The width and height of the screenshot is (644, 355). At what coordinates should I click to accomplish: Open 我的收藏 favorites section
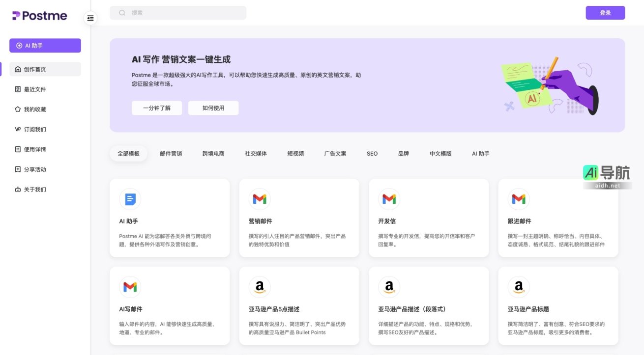tap(17, 109)
